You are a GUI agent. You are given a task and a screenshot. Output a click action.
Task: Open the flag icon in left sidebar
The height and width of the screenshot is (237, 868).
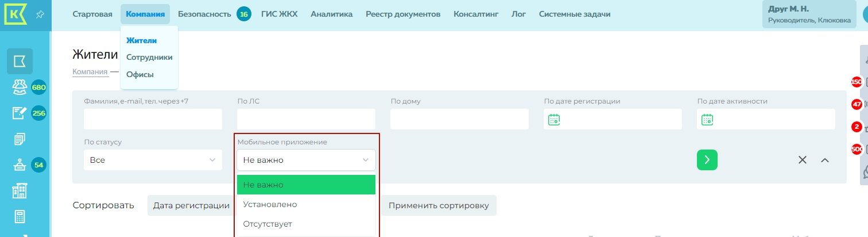[20, 61]
